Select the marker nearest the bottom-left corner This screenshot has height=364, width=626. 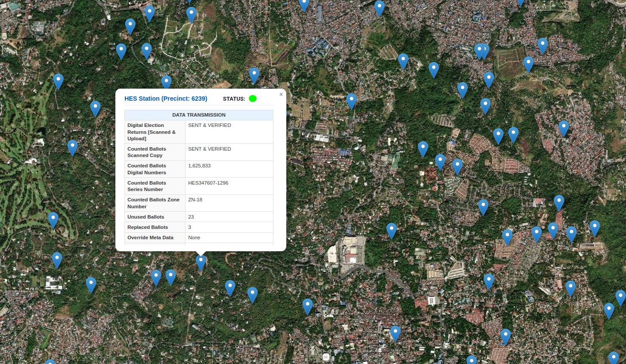click(x=50, y=362)
